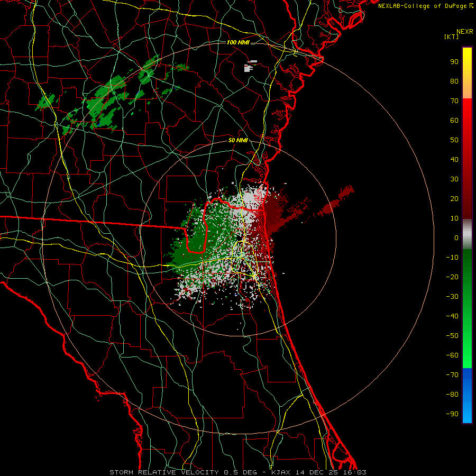The image size is (476, 476).
Task: Click the [KT] units label
Action: 451,36
